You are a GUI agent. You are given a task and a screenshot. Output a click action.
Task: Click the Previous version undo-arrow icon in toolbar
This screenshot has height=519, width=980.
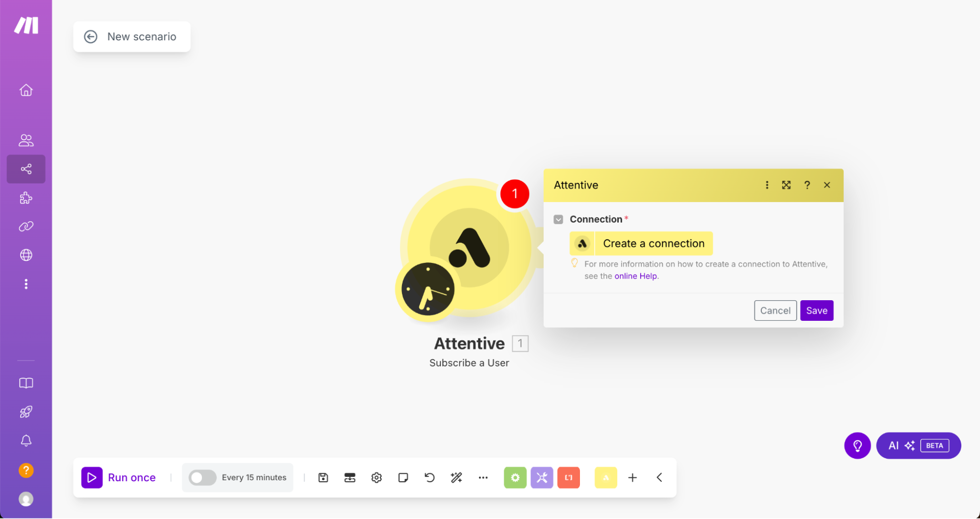point(429,478)
